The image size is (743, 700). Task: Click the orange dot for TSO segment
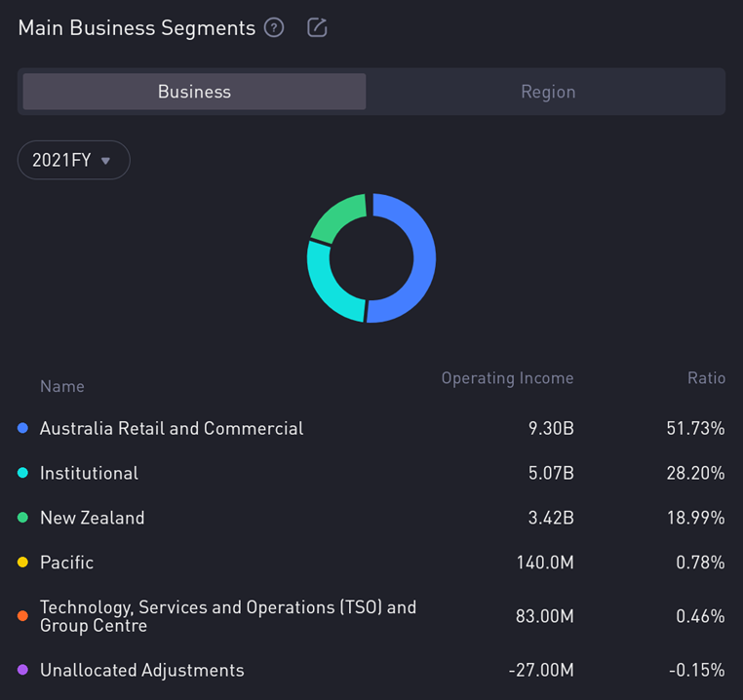coord(23,616)
